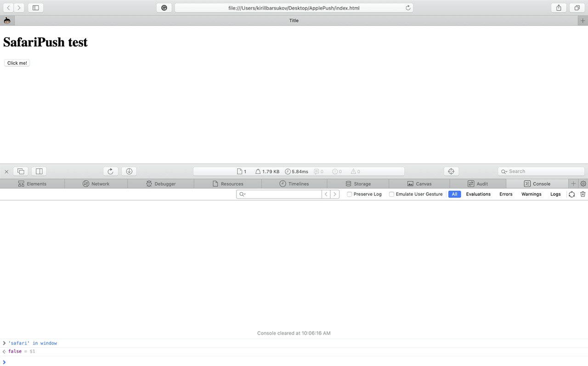Image resolution: width=588 pixels, height=366 pixels.
Task: Filter console by Evaluations
Action: pyautogui.click(x=478, y=194)
